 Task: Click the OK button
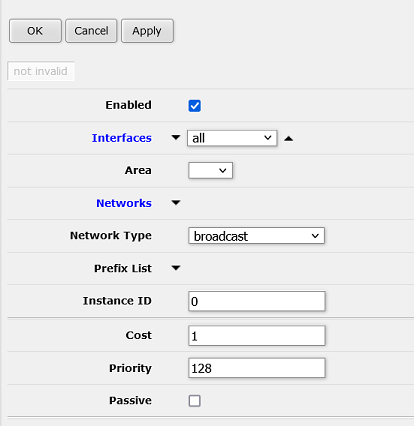pos(35,31)
